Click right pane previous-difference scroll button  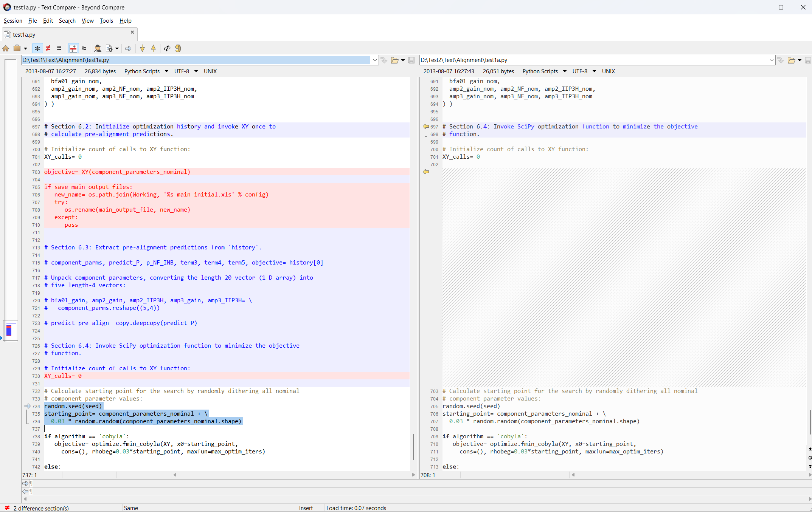tap(810, 449)
